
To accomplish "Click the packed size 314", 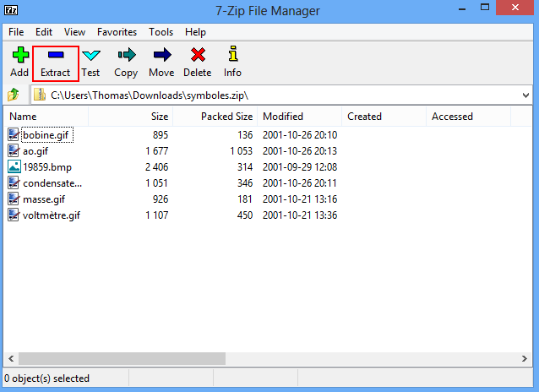I will point(245,167).
